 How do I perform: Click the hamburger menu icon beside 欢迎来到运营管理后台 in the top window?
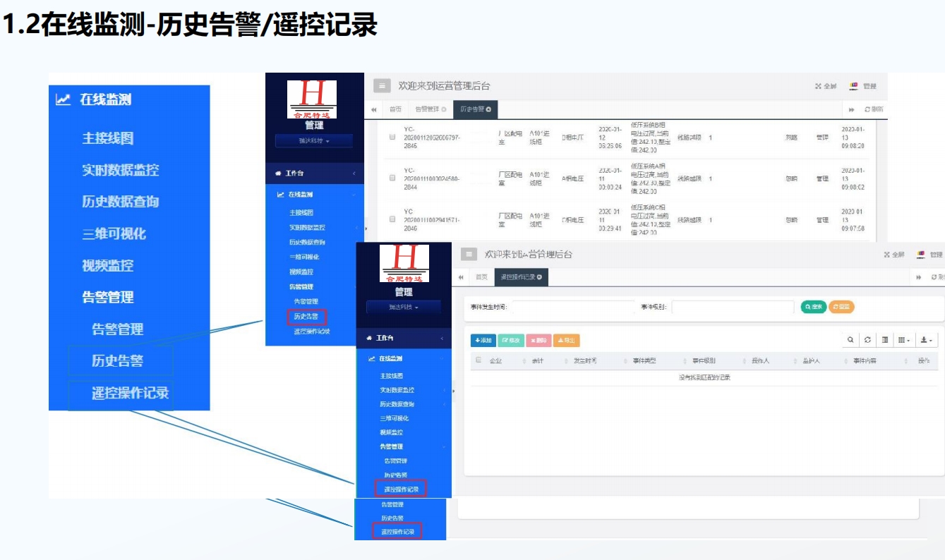[382, 86]
